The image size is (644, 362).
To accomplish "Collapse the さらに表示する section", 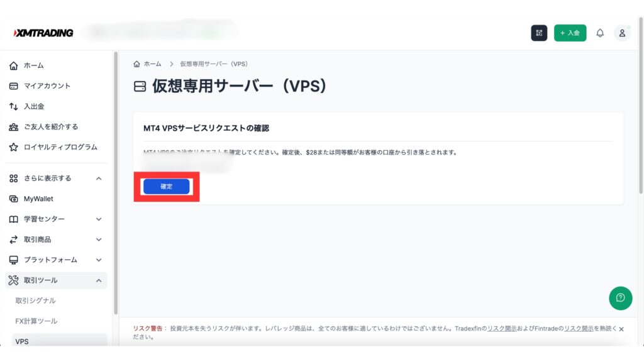I will 99,178.
